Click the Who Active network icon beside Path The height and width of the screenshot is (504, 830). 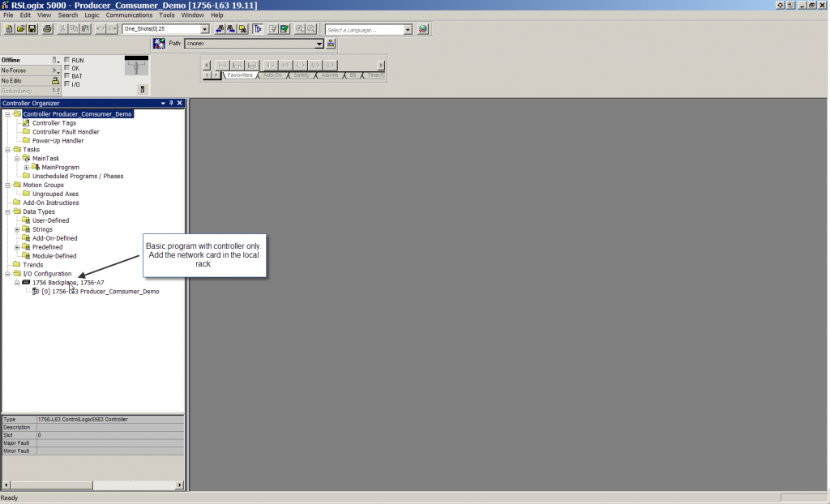pos(331,44)
